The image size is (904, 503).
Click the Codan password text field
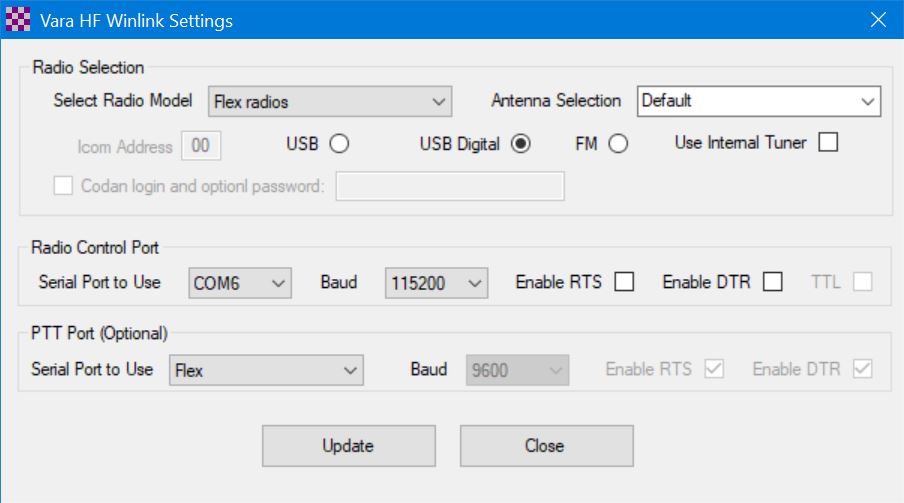pyautogui.click(x=450, y=186)
